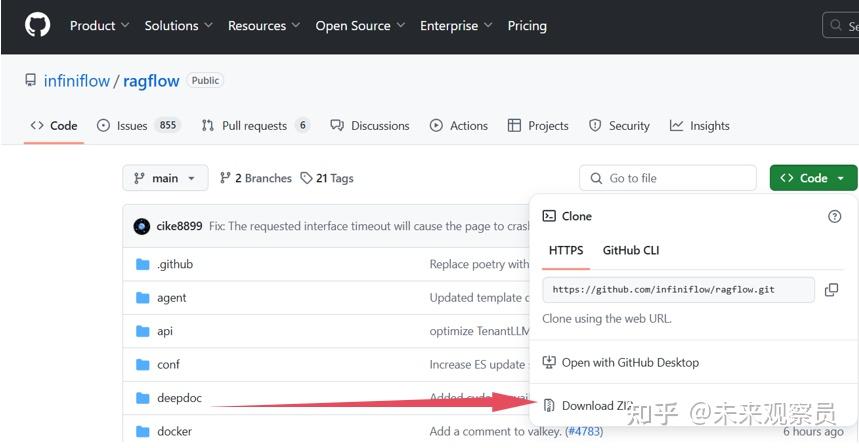
Task: Click the GitHub logo icon
Action: click(x=37, y=26)
